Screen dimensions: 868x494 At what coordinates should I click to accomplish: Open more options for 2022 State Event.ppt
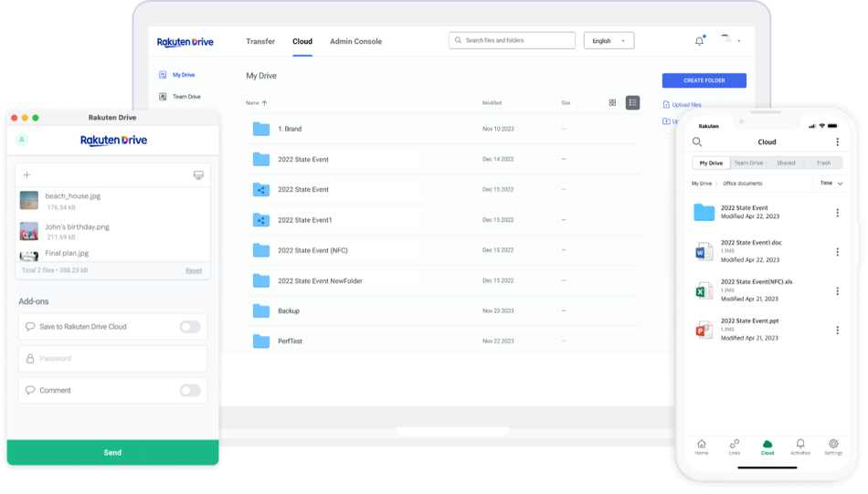[x=837, y=331]
